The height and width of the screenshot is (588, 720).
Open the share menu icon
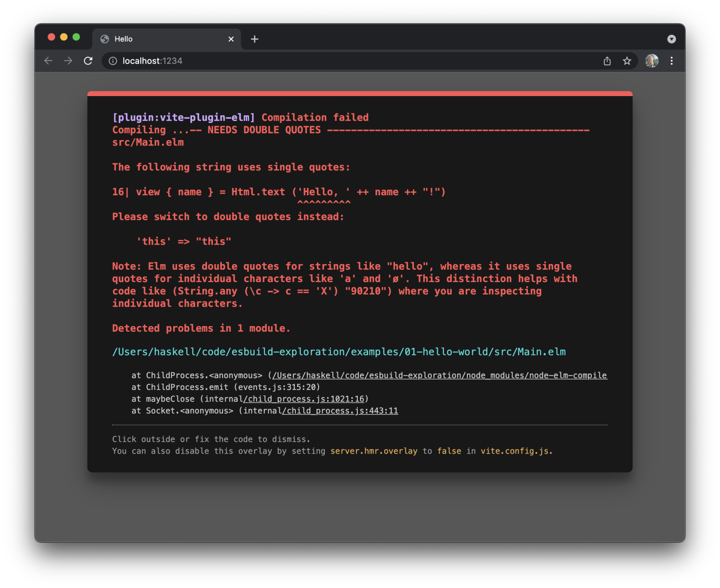pos(607,61)
